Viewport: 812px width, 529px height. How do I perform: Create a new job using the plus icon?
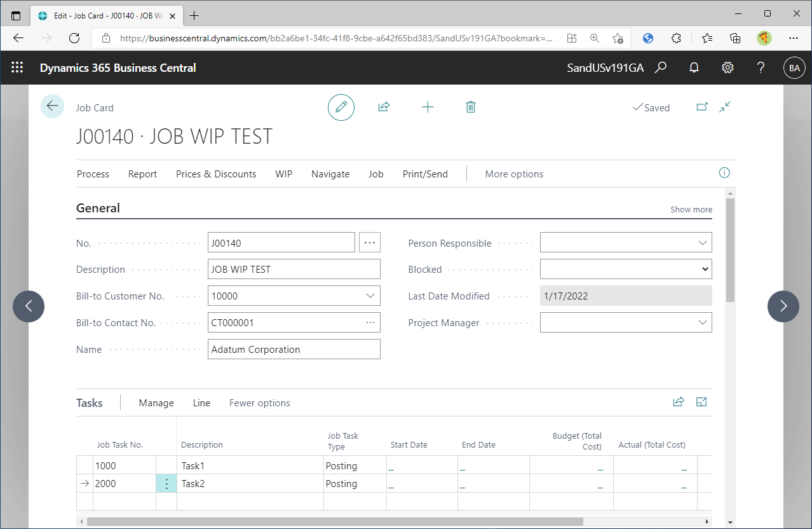tap(428, 107)
